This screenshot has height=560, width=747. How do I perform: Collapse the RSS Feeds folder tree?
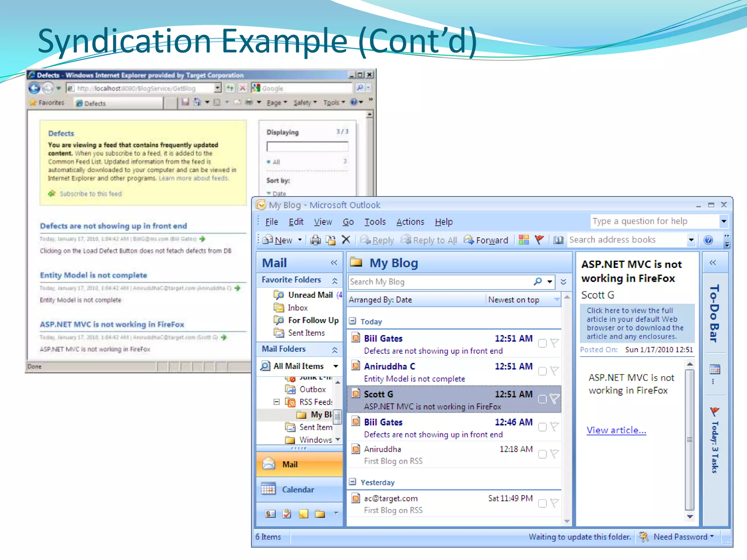click(x=277, y=402)
